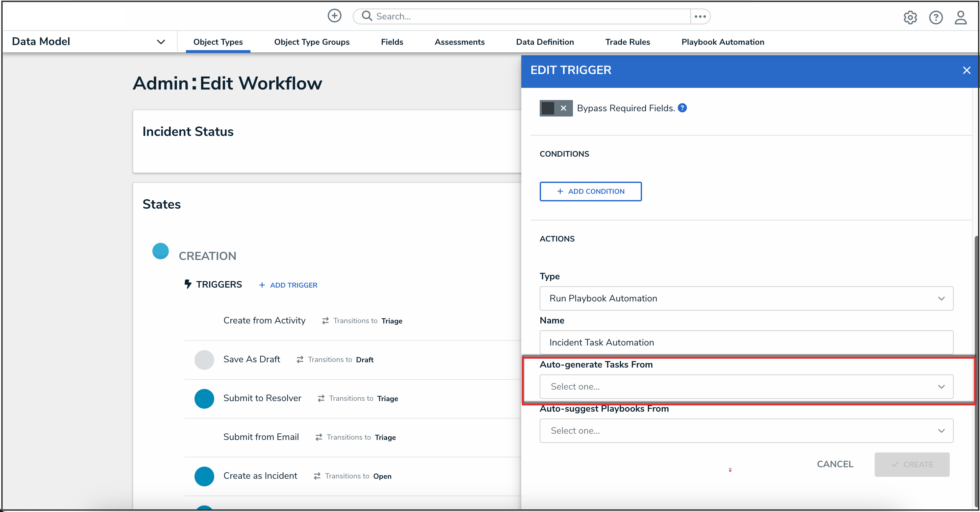Switch to the Object Type Groups tab

point(312,42)
